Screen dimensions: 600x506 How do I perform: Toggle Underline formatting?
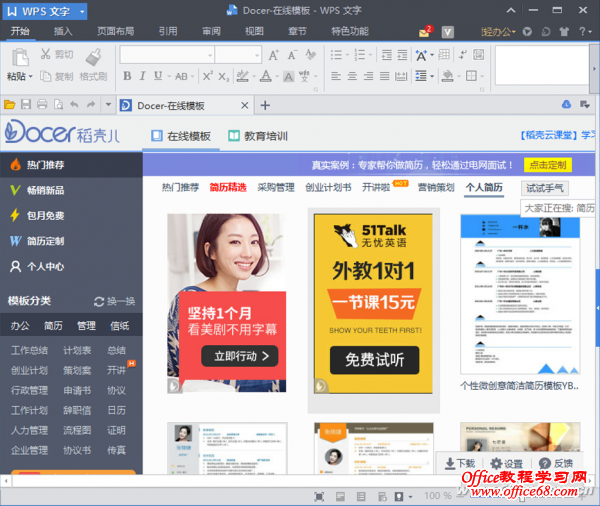tap(159, 76)
